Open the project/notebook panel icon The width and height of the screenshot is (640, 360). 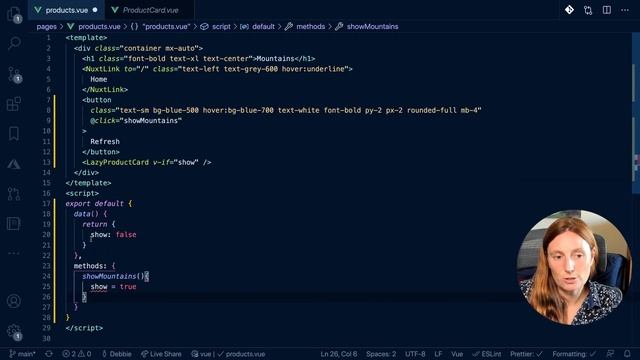click(14, 223)
